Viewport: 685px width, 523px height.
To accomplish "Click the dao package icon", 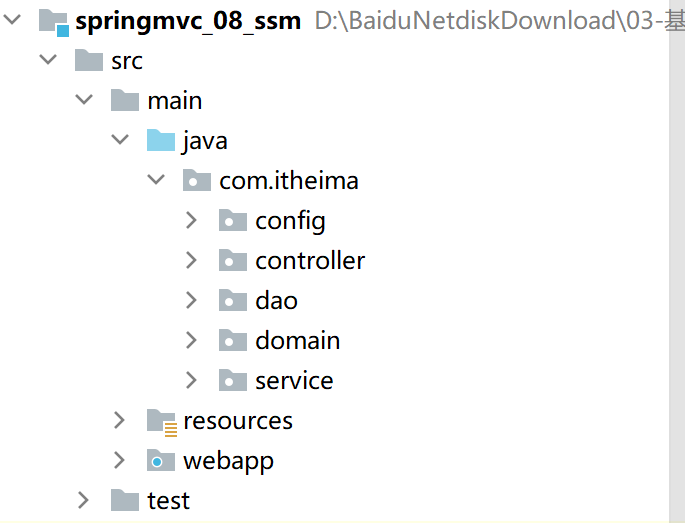I will (x=233, y=301).
